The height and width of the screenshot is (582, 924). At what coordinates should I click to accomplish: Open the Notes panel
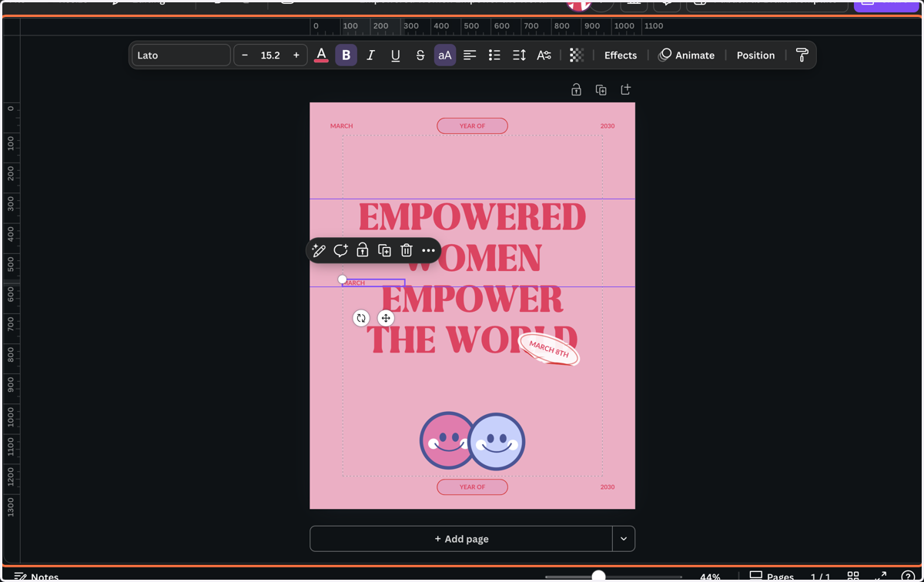tap(36, 577)
